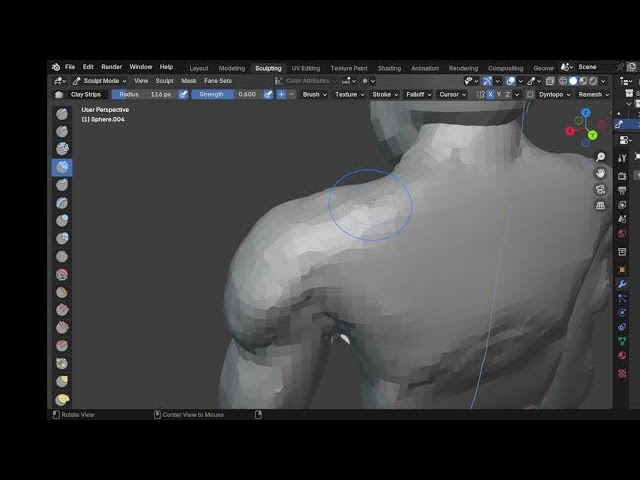Set brush direction to Add (plus)

[x=281, y=95]
